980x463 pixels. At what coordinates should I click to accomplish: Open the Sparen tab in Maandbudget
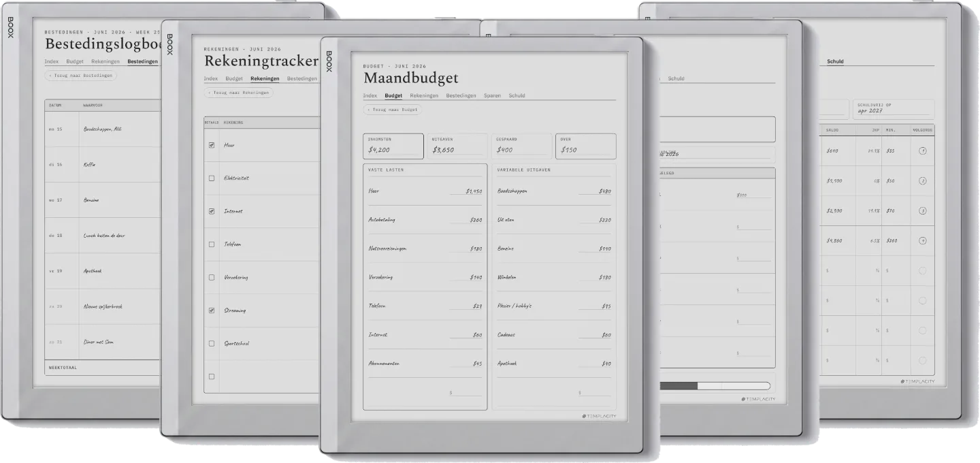click(x=492, y=95)
